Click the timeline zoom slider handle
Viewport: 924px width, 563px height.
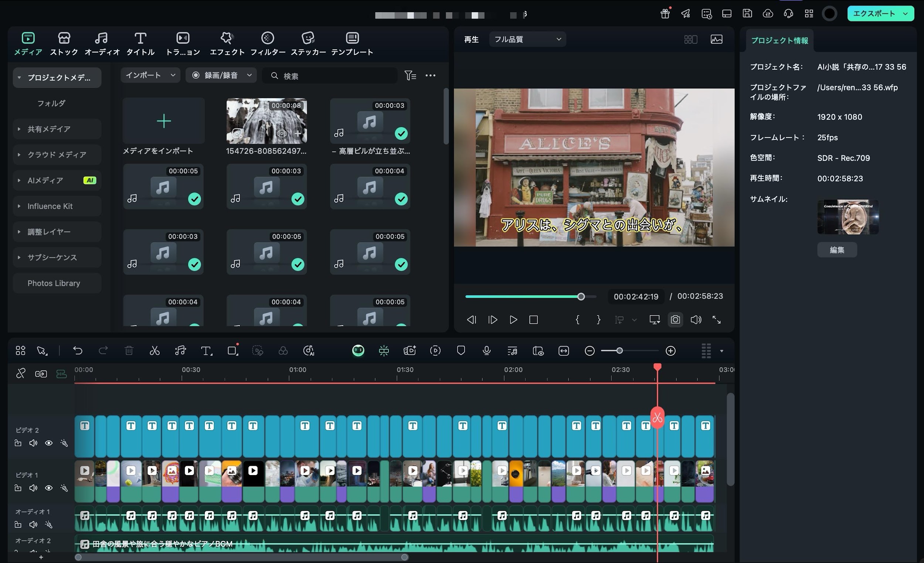tap(619, 351)
